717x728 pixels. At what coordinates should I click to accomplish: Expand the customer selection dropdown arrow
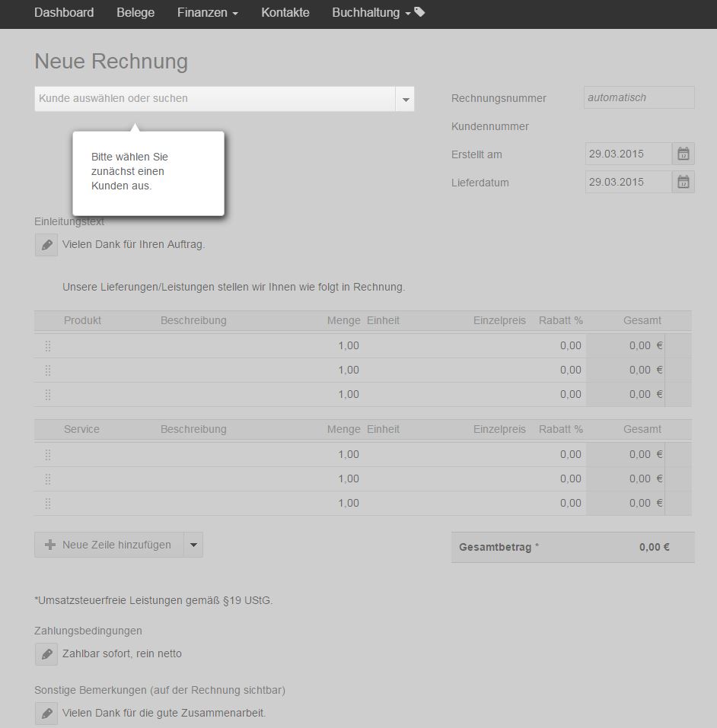(405, 99)
